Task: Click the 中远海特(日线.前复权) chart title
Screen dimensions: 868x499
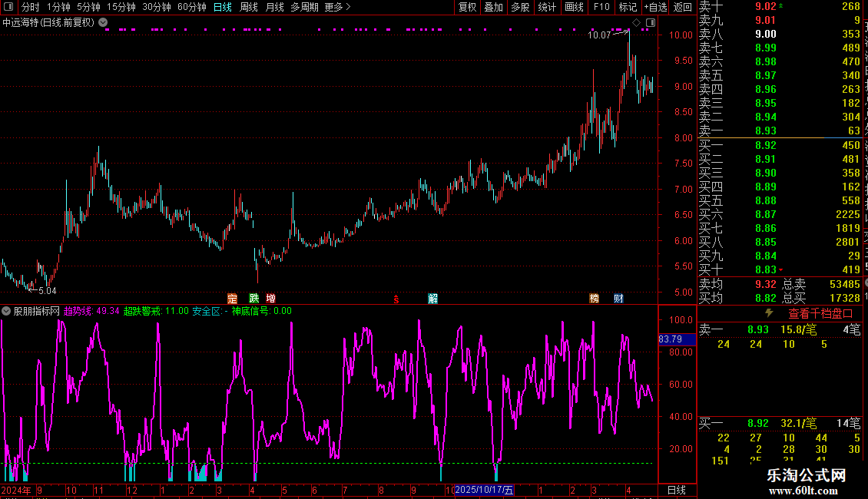Action: [x=48, y=23]
